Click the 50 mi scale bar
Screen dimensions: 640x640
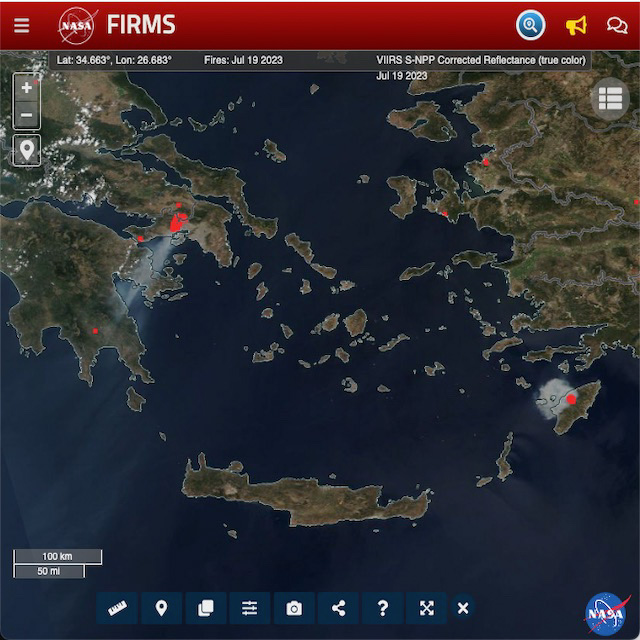click(49, 571)
